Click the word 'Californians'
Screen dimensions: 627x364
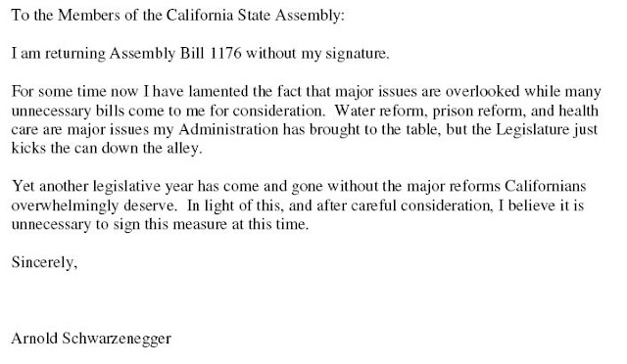[x=546, y=186]
